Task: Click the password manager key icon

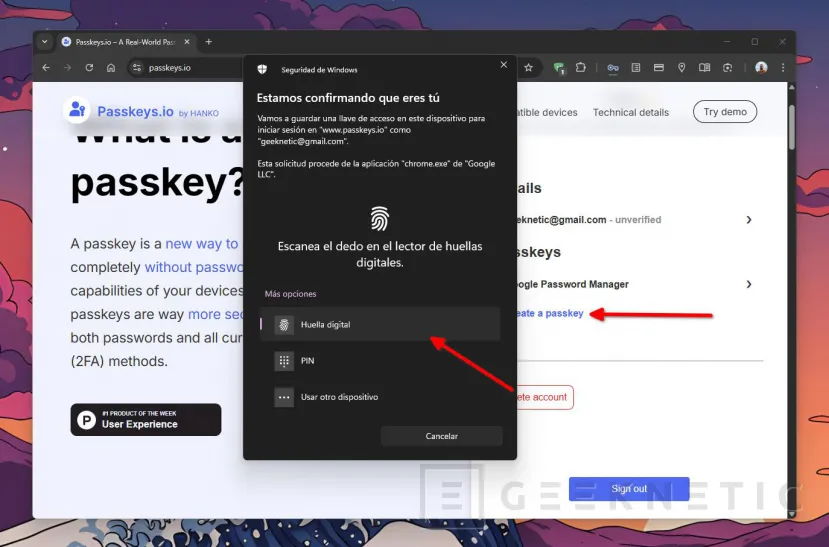Action: [612, 68]
